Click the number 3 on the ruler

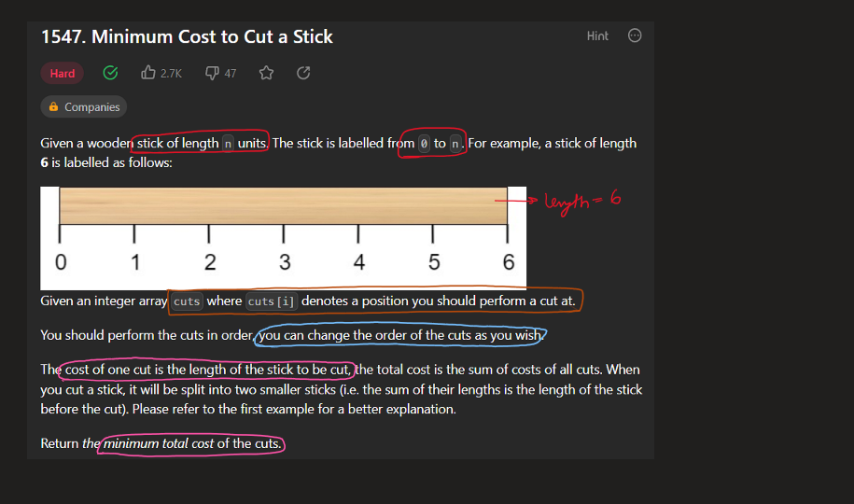pyautogui.click(x=285, y=262)
